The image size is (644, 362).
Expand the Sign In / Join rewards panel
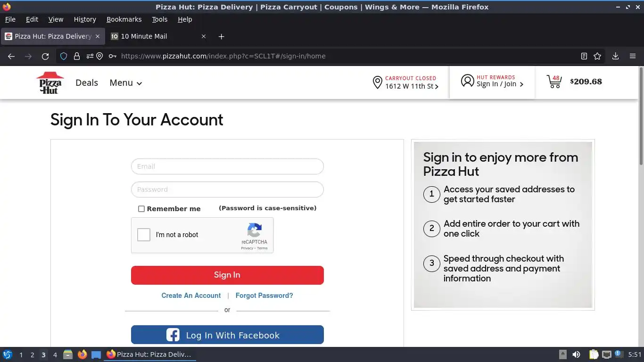pos(500,84)
